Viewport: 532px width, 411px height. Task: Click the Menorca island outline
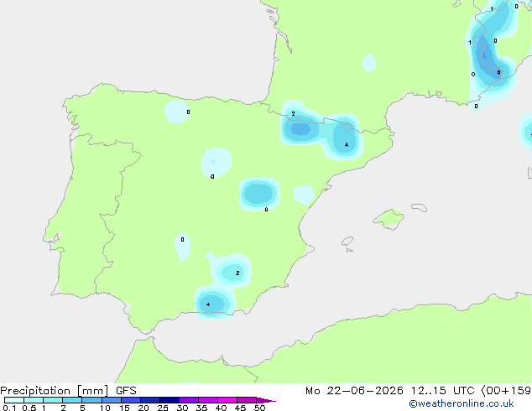419,207
